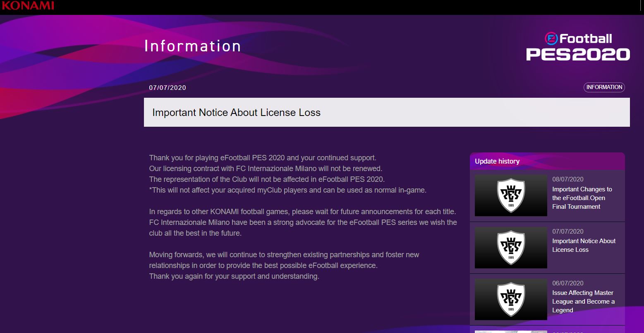Image resolution: width=644 pixels, height=333 pixels.
Task: Click the 07/07/2020 article date above title
Action: pos(168,88)
